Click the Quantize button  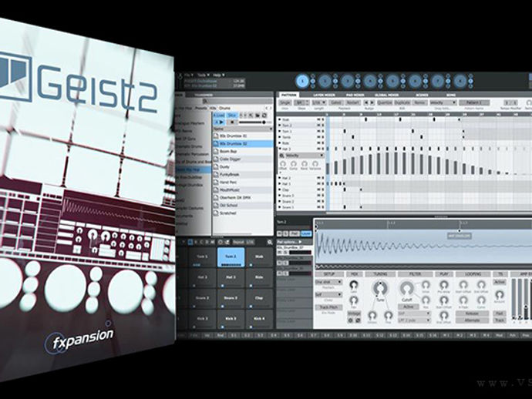click(x=385, y=102)
